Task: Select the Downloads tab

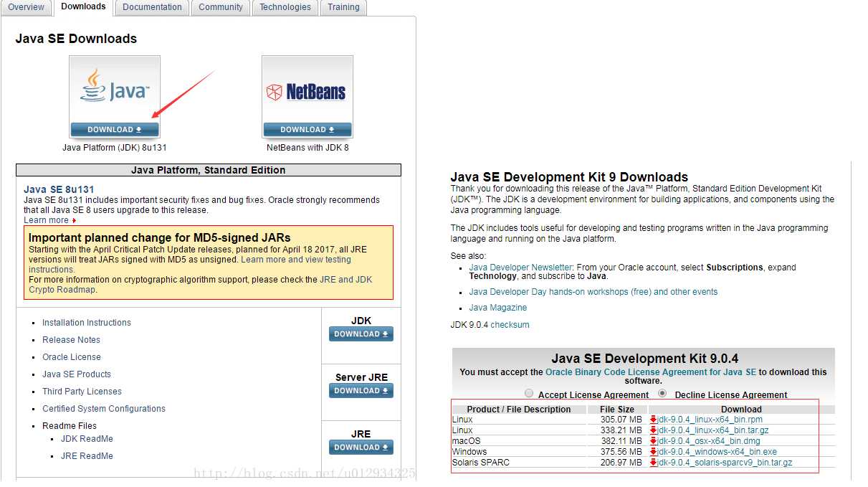Action: click(83, 7)
